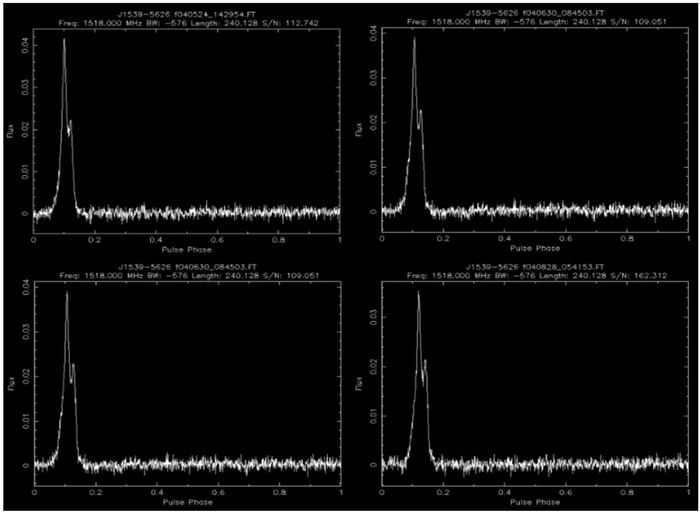Viewport: 700px width, 513px height.
Task: Click the main pulse peak in top-right panel
Action: click(x=413, y=40)
